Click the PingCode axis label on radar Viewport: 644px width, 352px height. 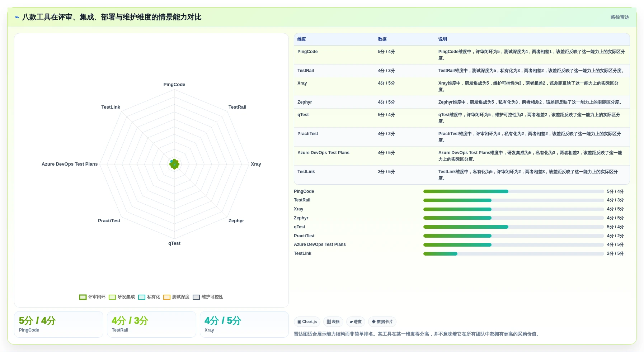174,85
